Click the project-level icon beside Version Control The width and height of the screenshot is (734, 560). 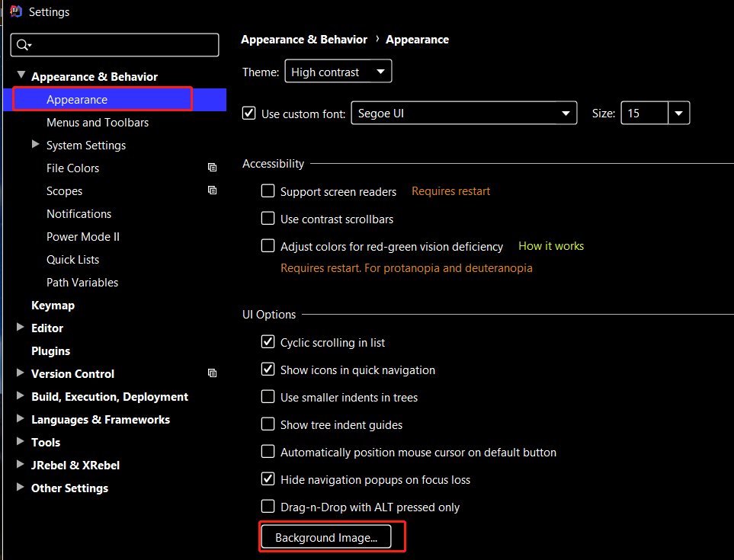[212, 373]
